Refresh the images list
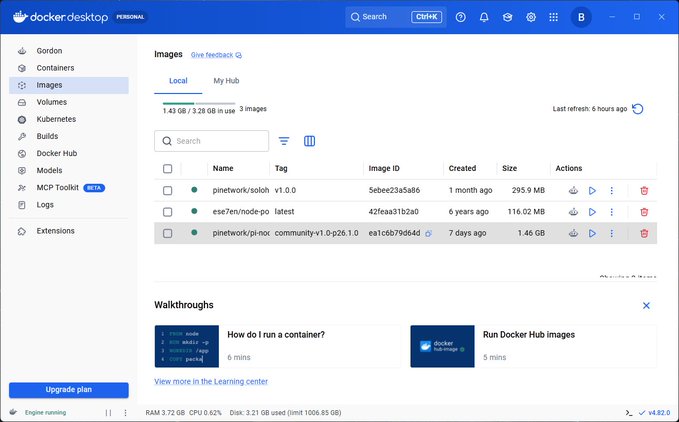679x422 pixels. click(637, 109)
